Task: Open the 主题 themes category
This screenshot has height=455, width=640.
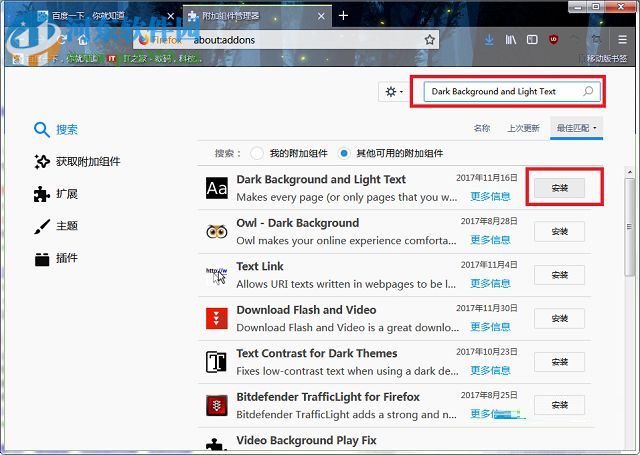Action: click(x=56, y=226)
